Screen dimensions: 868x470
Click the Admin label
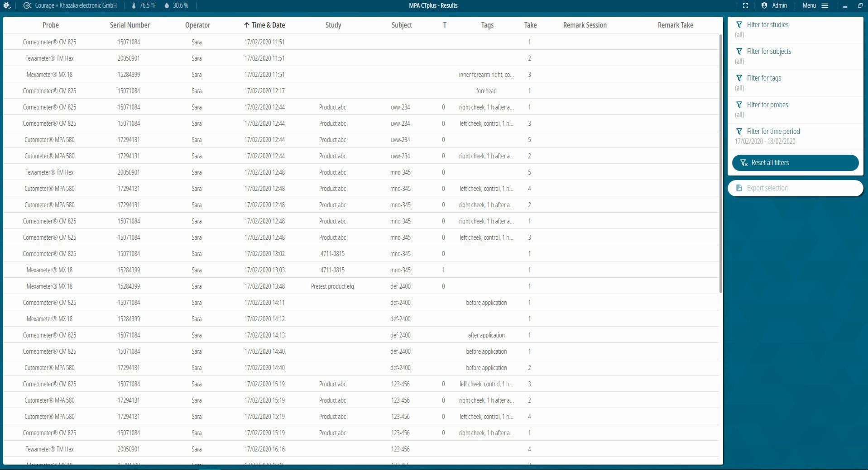tap(779, 5)
